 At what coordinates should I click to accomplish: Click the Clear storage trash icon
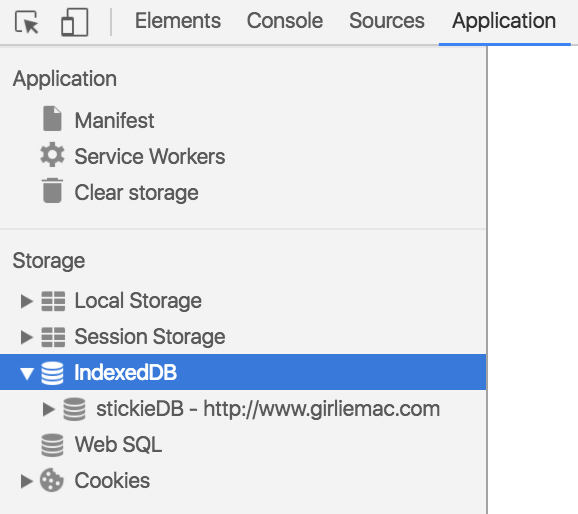[x=52, y=191]
